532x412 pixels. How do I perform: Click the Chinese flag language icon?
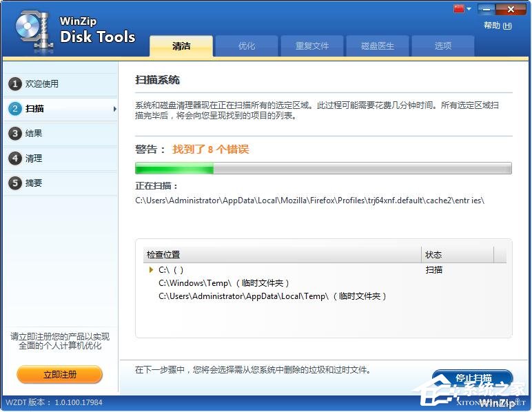(x=459, y=9)
